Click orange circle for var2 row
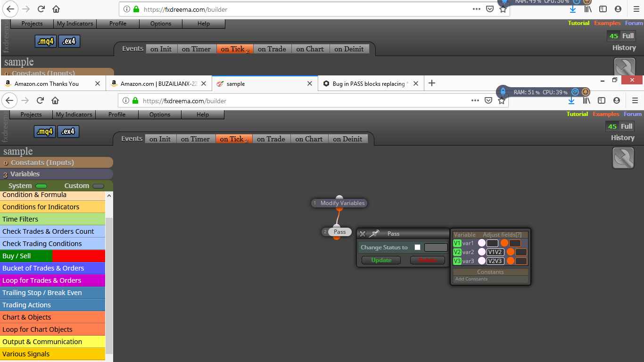The height and width of the screenshot is (362, 644). coord(511,252)
